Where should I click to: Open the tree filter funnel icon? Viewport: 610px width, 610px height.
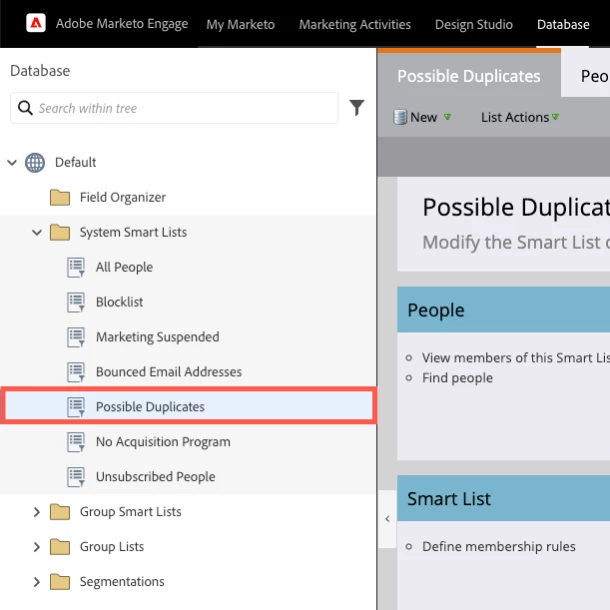coord(356,108)
